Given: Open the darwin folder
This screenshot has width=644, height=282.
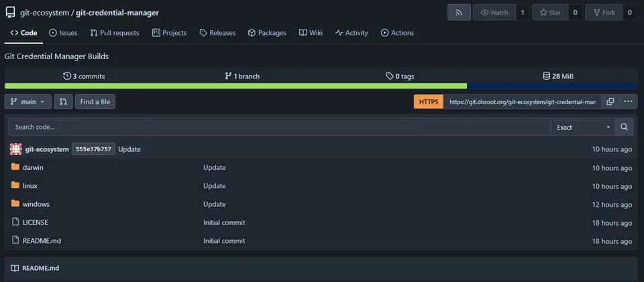Looking at the screenshot, I should click(33, 167).
